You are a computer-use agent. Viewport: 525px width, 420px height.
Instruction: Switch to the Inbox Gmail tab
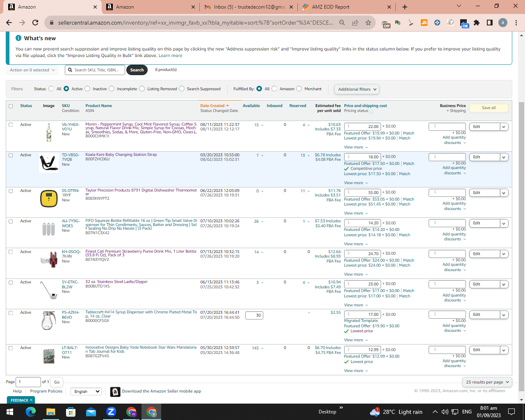249,7
